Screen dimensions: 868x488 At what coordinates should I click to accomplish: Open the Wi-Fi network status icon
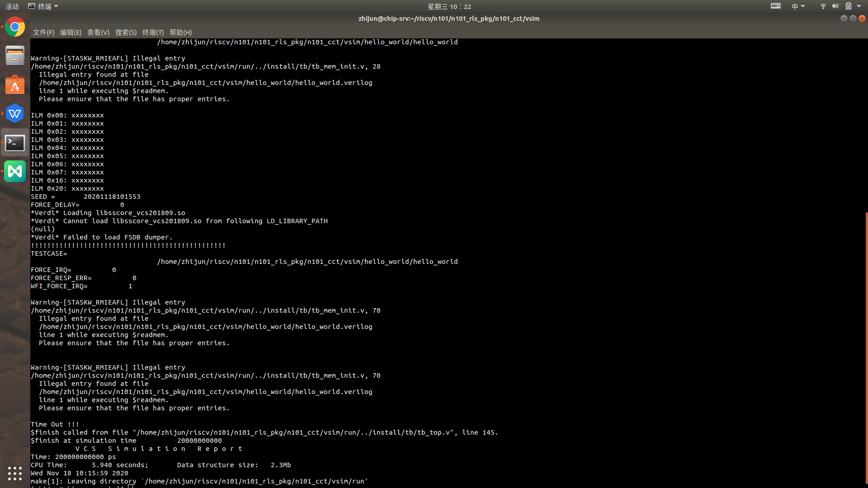[823, 6]
